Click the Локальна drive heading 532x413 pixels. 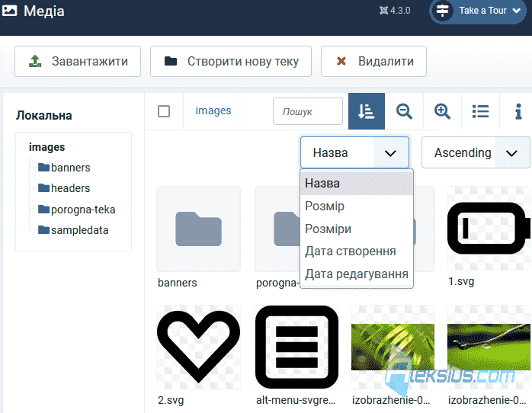(x=43, y=115)
